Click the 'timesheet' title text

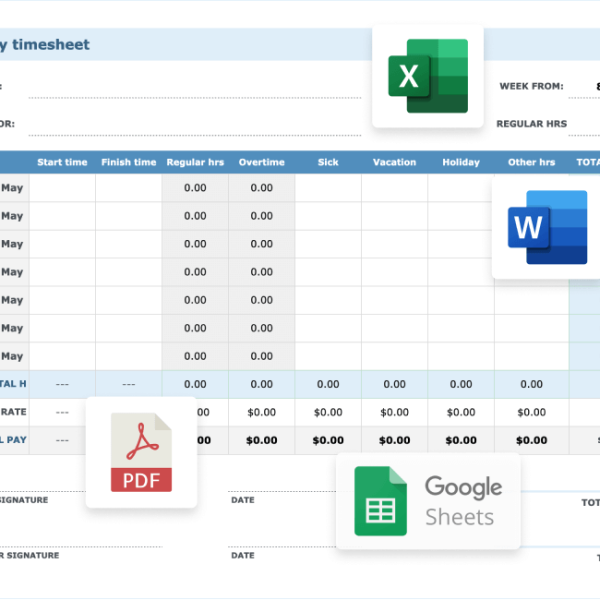pos(51,44)
